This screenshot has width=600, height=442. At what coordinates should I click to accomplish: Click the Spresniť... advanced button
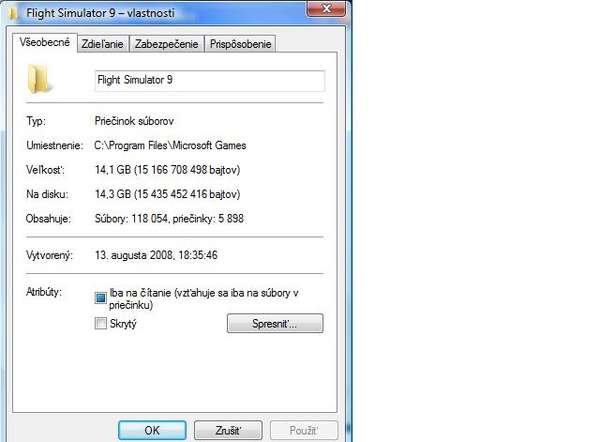click(275, 323)
